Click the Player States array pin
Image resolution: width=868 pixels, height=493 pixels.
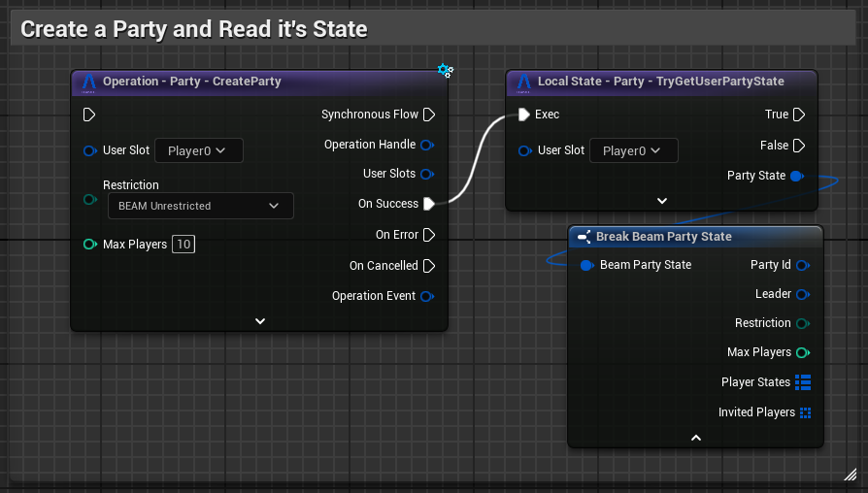[803, 382]
